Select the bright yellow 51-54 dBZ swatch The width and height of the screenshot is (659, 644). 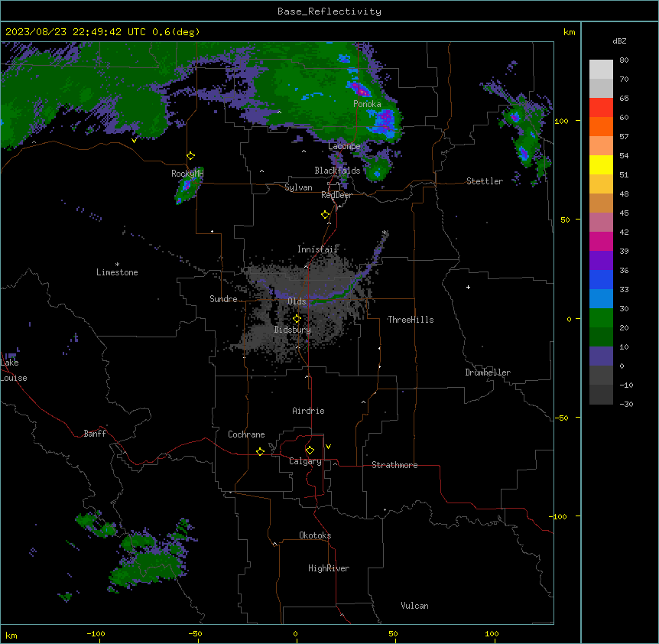pyautogui.click(x=601, y=164)
